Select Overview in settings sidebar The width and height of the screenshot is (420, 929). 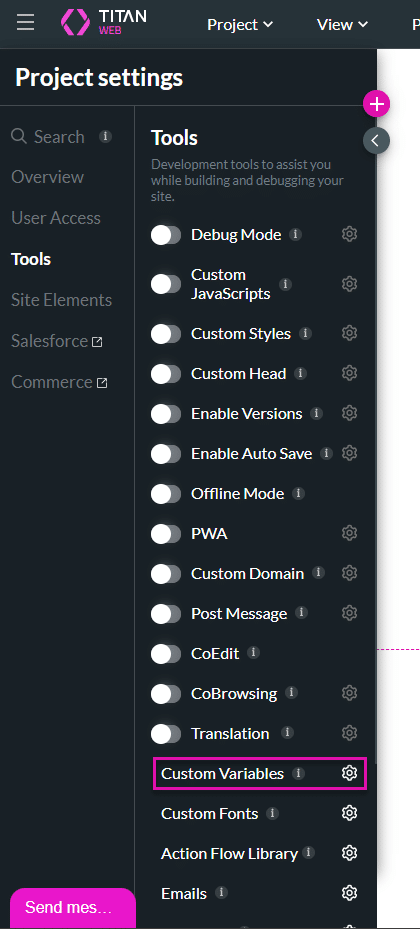click(47, 177)
